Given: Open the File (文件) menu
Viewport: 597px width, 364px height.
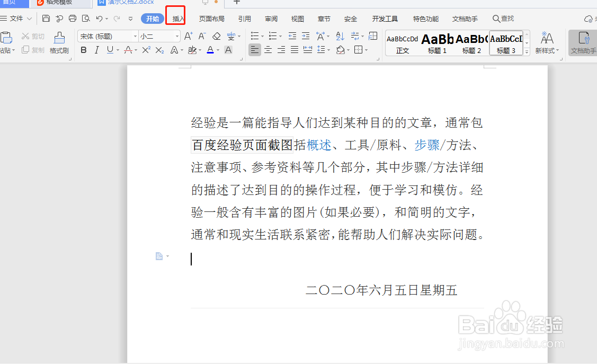Looking at the screenshot, I should tap(16, 18).
